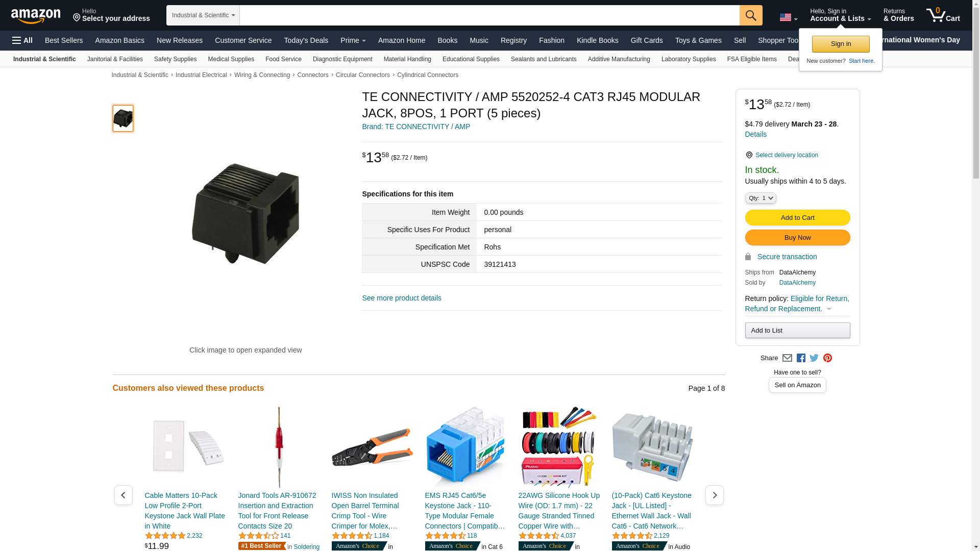Go to previous carousel page arrow
Screen dimensions: 980x551
[x=123, y=495]
